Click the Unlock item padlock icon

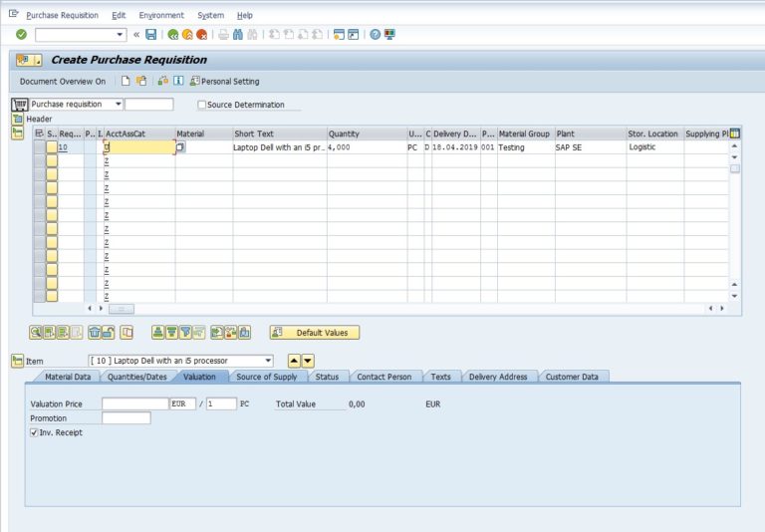tap(108, 333)
